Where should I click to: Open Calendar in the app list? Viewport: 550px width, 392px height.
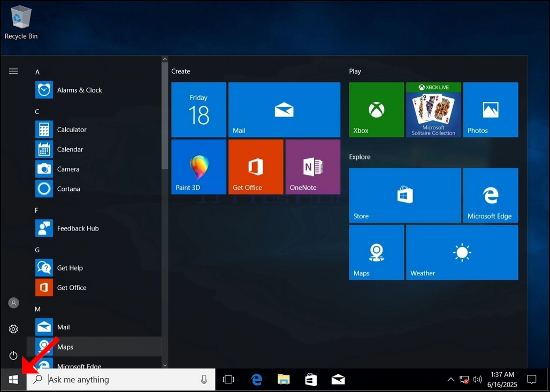point(94,149)
